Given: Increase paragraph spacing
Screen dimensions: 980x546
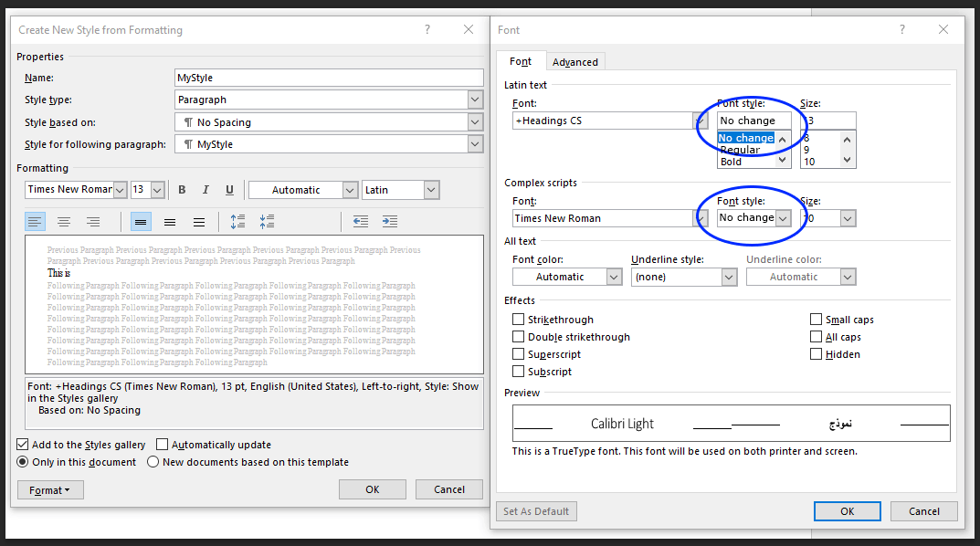Looking at the screenshot, I should pos(237,222).
